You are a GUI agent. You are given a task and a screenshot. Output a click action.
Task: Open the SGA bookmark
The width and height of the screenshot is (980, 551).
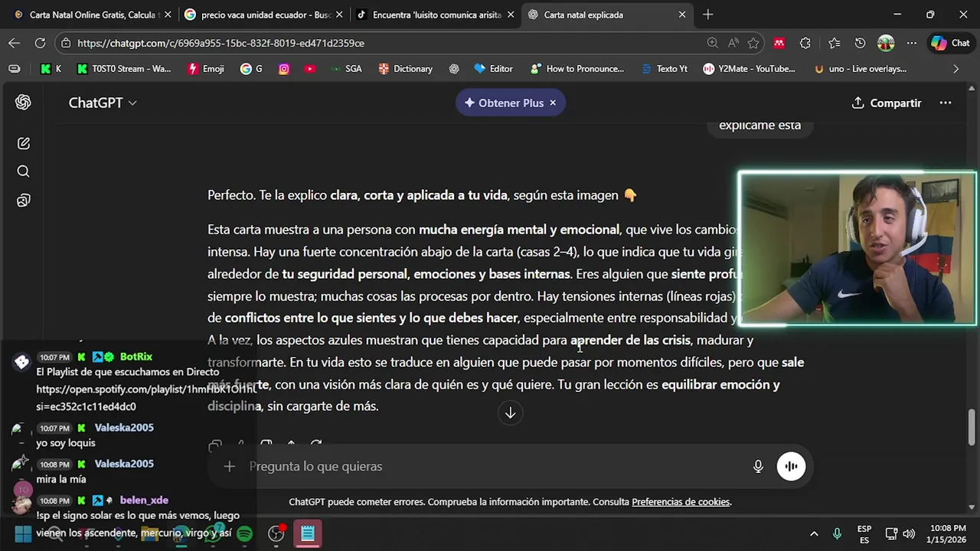[x=345, y=69]
